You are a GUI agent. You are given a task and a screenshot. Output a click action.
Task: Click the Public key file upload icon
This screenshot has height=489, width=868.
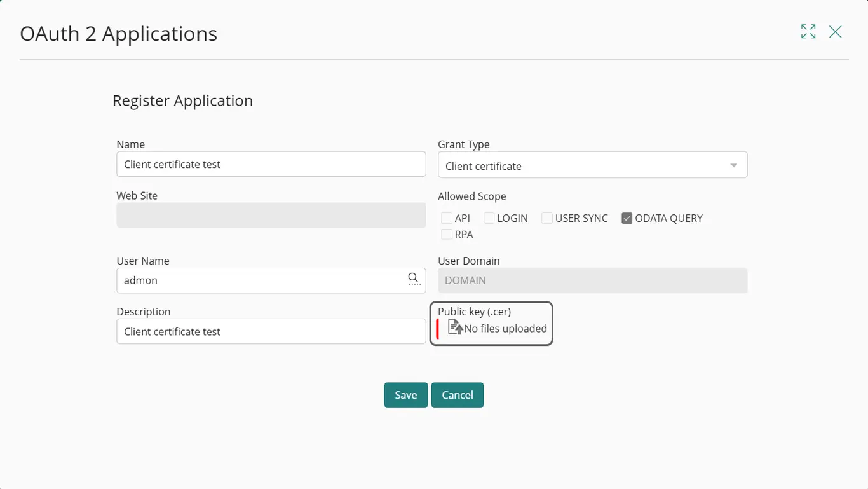coord(455,327)
